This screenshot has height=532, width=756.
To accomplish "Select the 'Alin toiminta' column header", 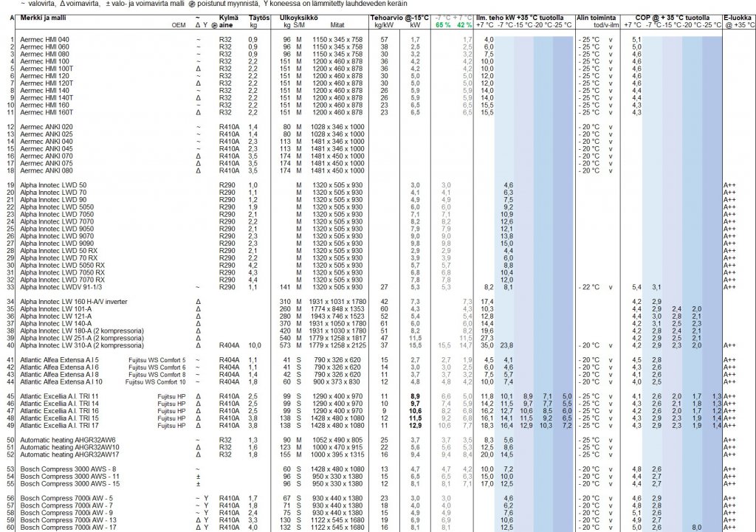I will [x=597, y=16].
